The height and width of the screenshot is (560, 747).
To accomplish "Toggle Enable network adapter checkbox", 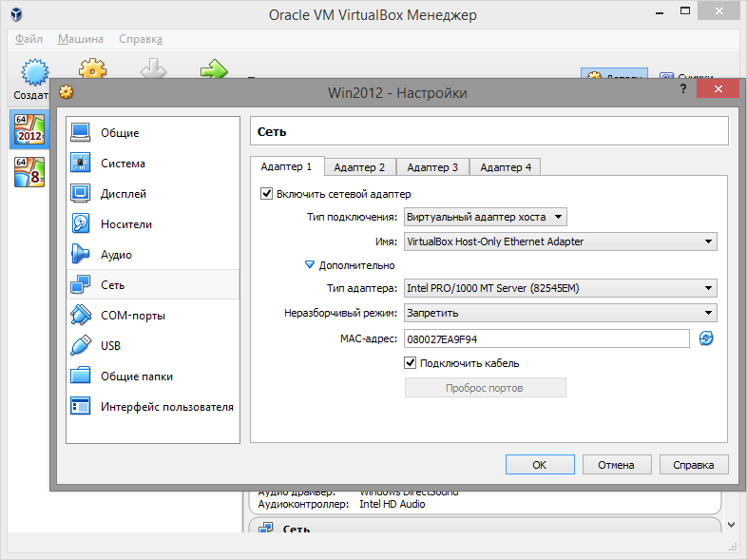I will pos(266,194).
